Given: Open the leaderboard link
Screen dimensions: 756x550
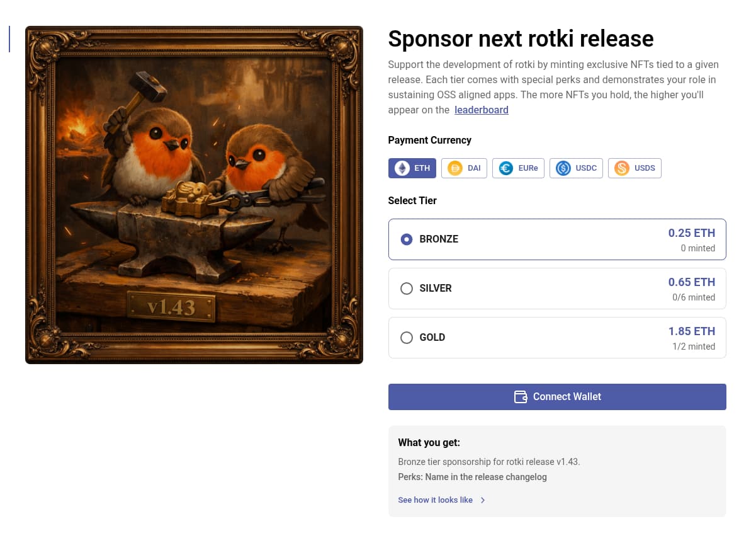Looking at the screenshot, I should (x=482, y=110).
